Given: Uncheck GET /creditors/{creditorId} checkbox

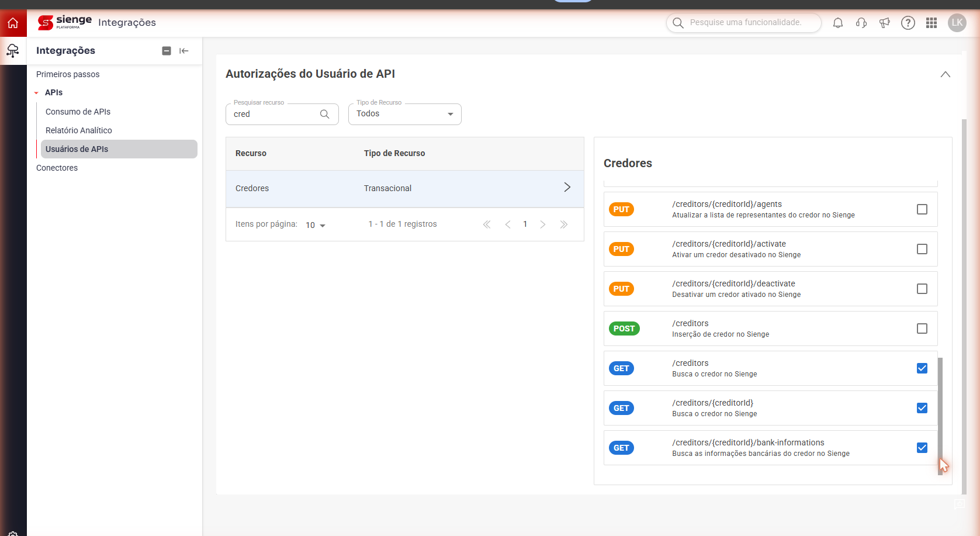Looking at the screenshot, I should [922, 408].
